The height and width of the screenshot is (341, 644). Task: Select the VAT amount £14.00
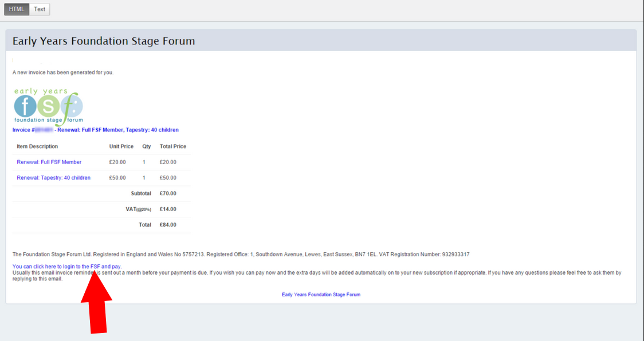point(168,209)
